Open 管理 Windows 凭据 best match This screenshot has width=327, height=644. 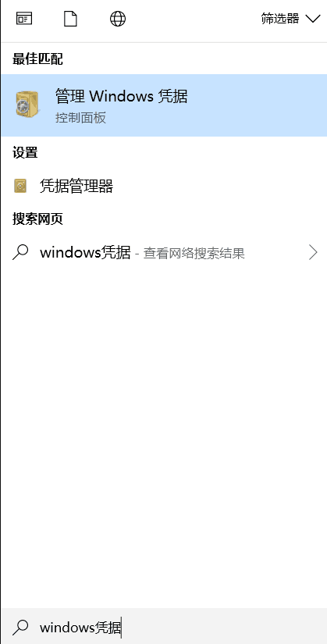pyautogui.click(x=164, y=105)
